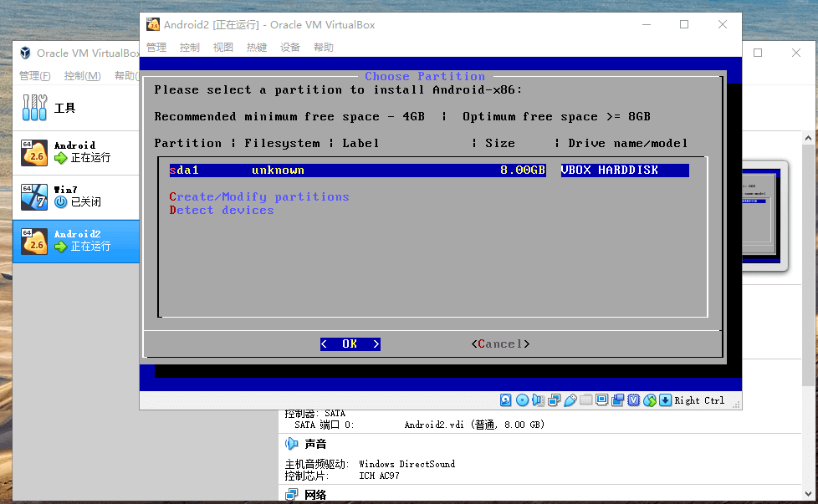Click the display status monitor icon
818x504 pixels.
pos(601,400)
